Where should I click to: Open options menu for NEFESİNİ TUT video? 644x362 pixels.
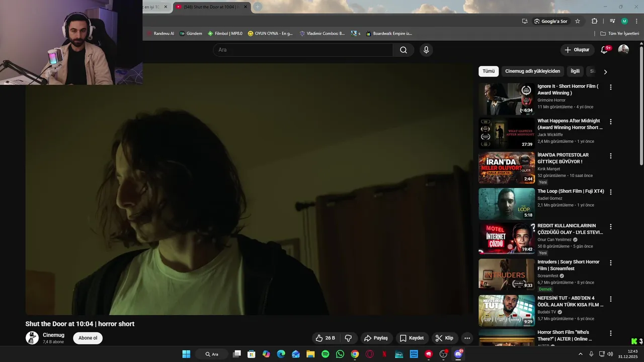coord(611,299)
